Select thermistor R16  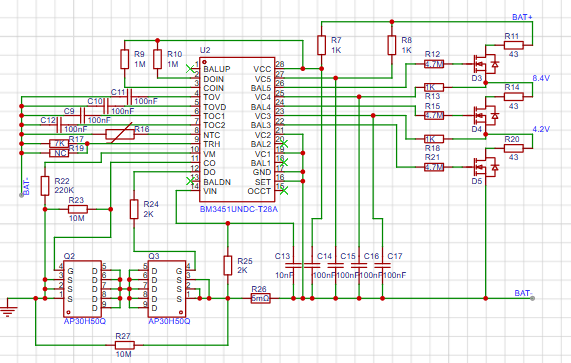(120, 134)
